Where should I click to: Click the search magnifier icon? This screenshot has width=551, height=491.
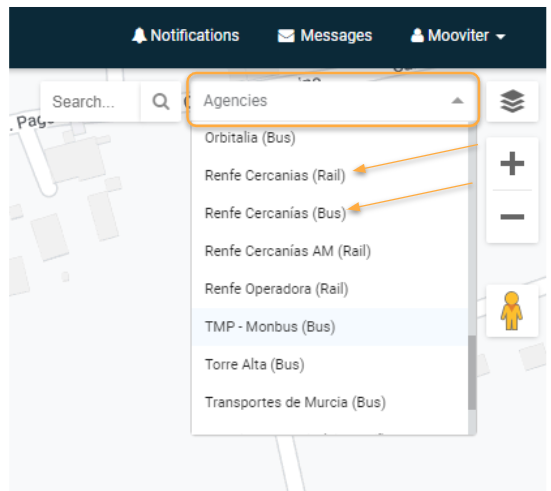tap(161, 102)
